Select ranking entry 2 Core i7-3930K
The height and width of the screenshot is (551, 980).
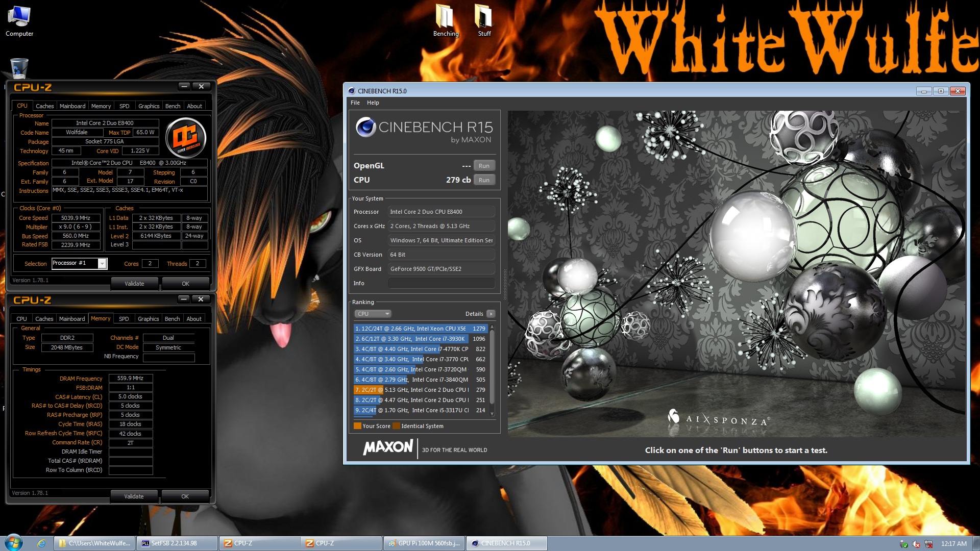click(x=421, y=339)
